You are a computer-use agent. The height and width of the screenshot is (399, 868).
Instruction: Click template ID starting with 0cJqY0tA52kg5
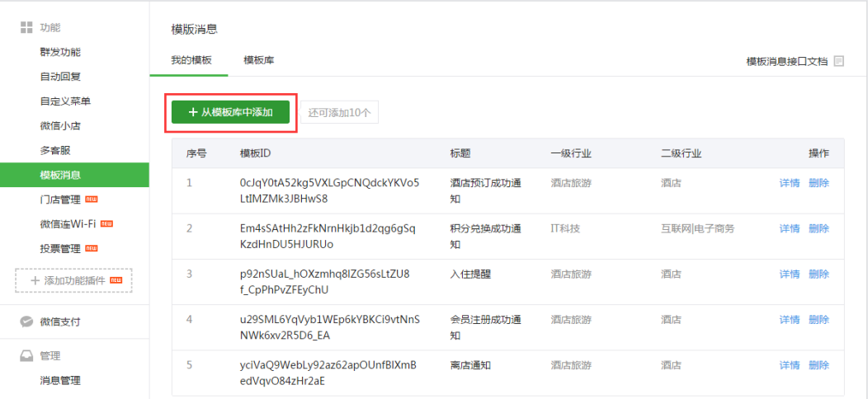tap(330, 191)
